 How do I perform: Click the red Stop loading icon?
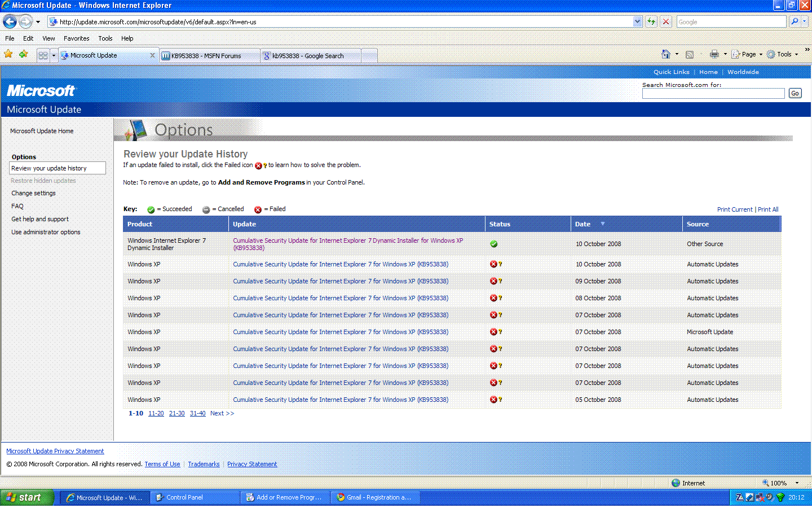click(666, 21)
